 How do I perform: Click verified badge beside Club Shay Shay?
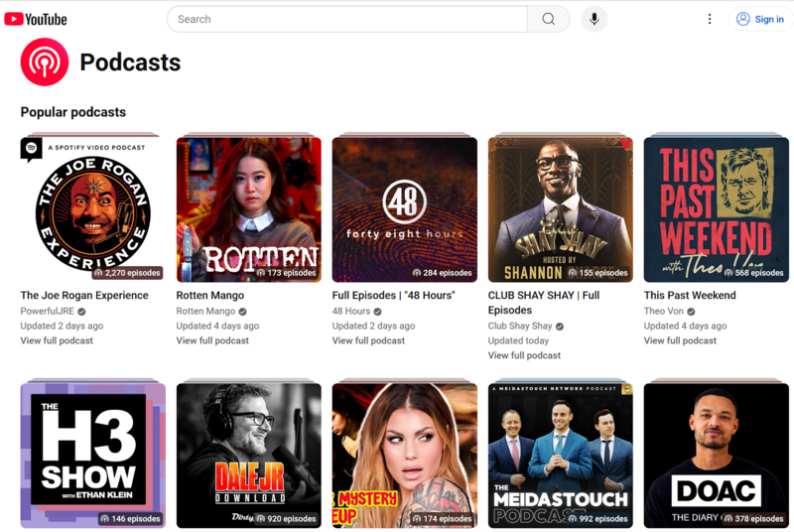560,327
